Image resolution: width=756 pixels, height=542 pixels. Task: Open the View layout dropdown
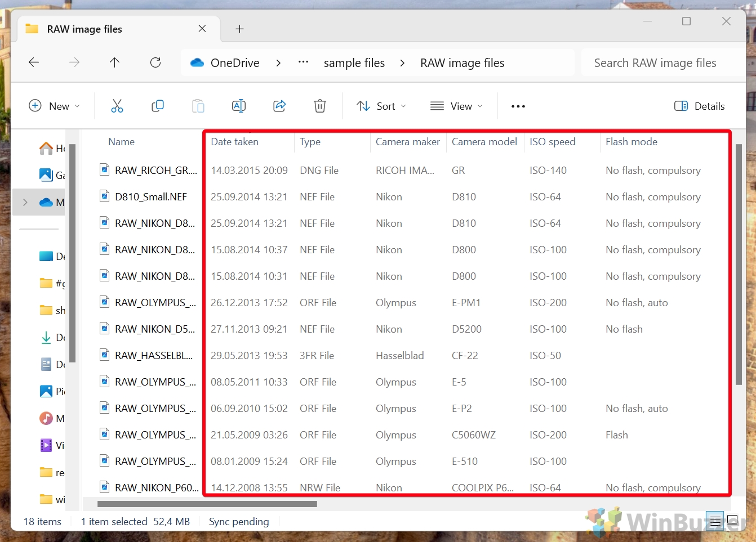click(456, 106)
